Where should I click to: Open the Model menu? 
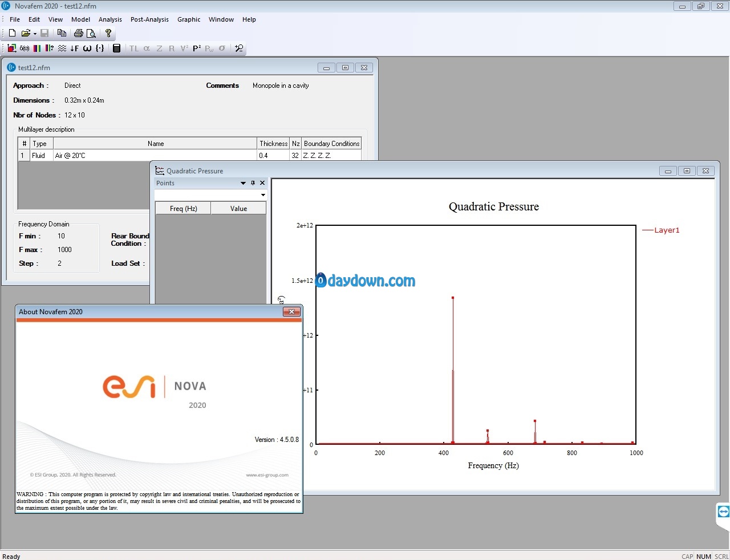pos(81,19)
